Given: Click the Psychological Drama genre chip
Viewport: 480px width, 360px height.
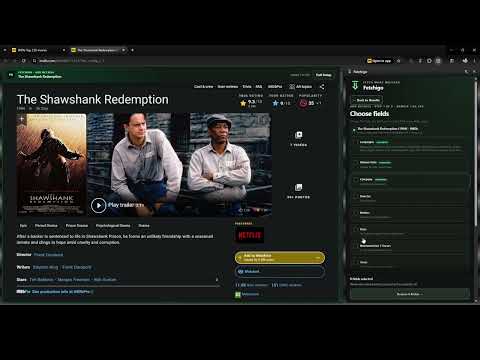Looking at the screenshot, I should (113, 226).
